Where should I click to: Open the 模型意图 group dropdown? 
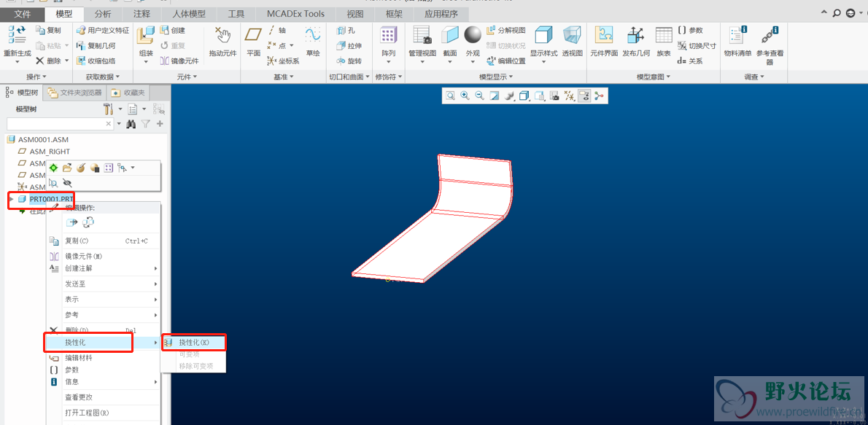654,77
